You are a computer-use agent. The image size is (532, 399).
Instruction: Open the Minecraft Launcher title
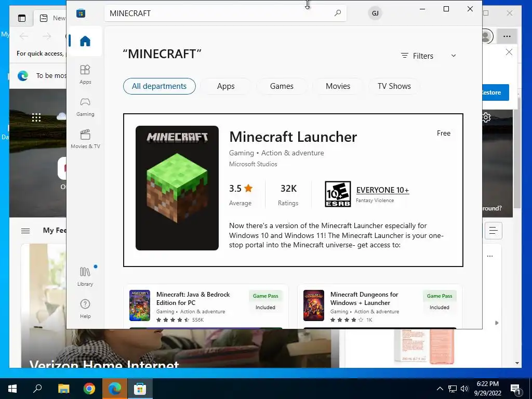293,137
